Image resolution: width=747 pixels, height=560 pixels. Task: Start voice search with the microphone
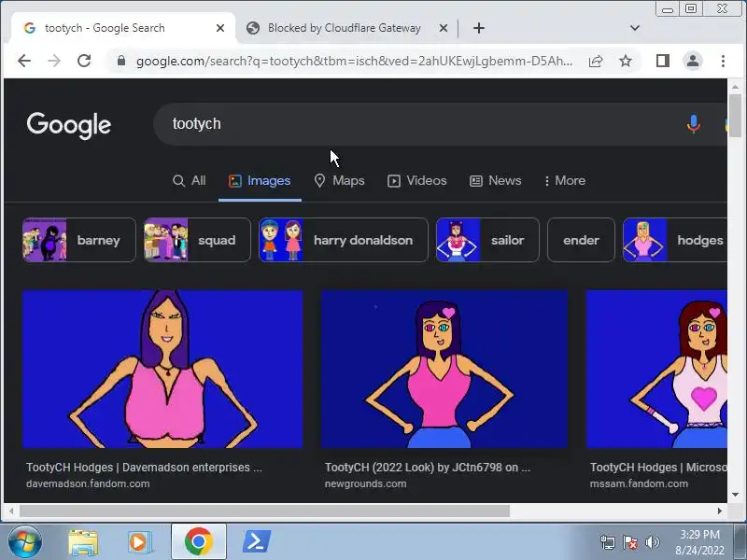pyautogui.click(x=694, y=124)
